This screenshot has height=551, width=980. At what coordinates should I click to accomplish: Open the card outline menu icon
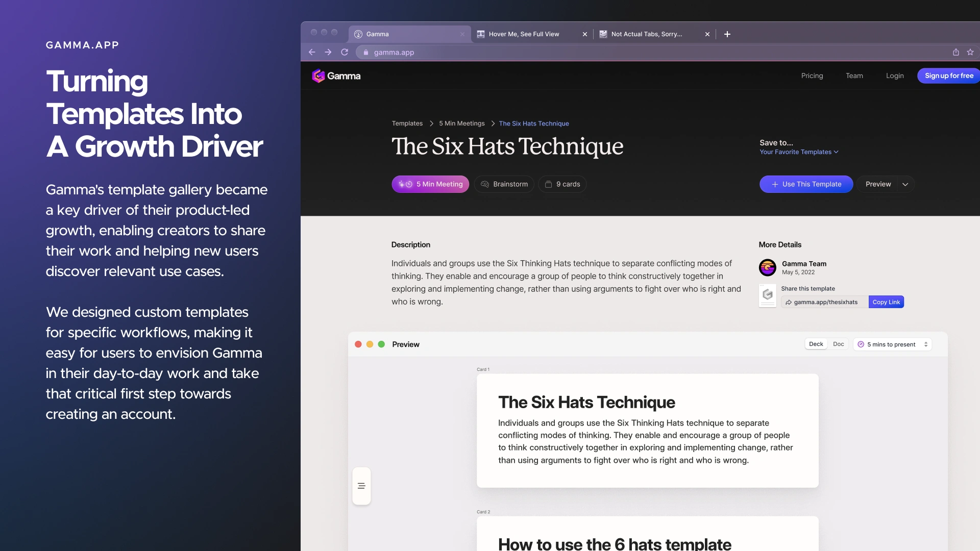coord(361,486)
